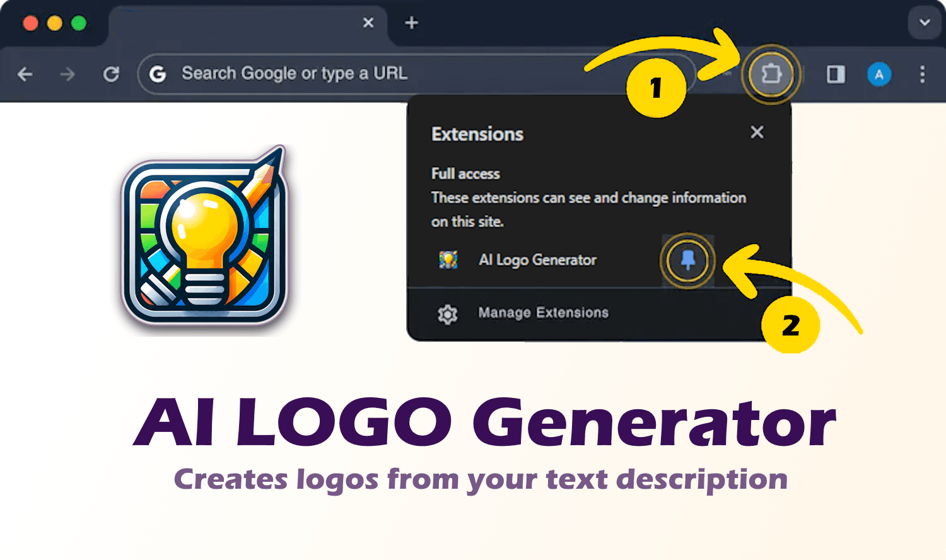The image size is (946, 560).
Task: Click the large lightbulb logo image
Action: pos(205,237)
